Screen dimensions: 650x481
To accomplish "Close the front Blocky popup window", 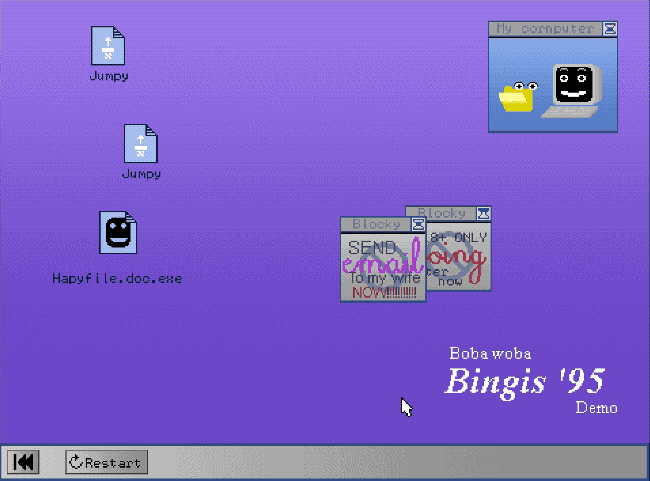I will click(x=418, y=225).
